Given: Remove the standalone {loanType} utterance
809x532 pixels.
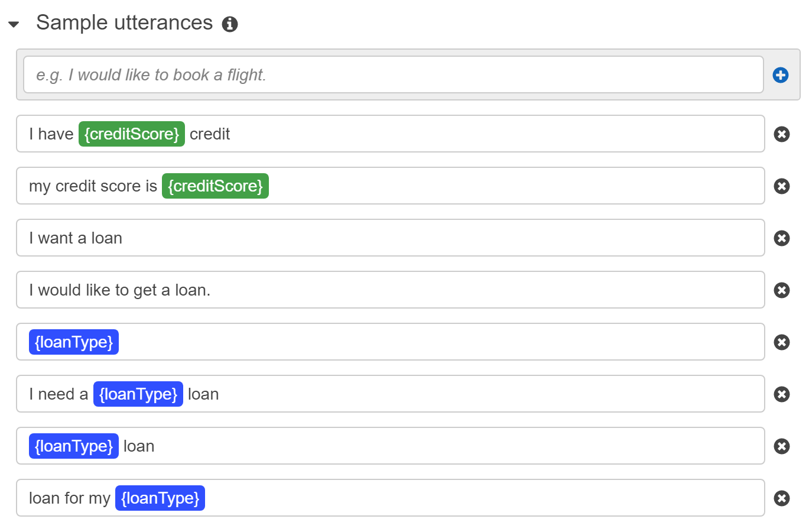Looking at the screenshot, I should tap(781, 342).
